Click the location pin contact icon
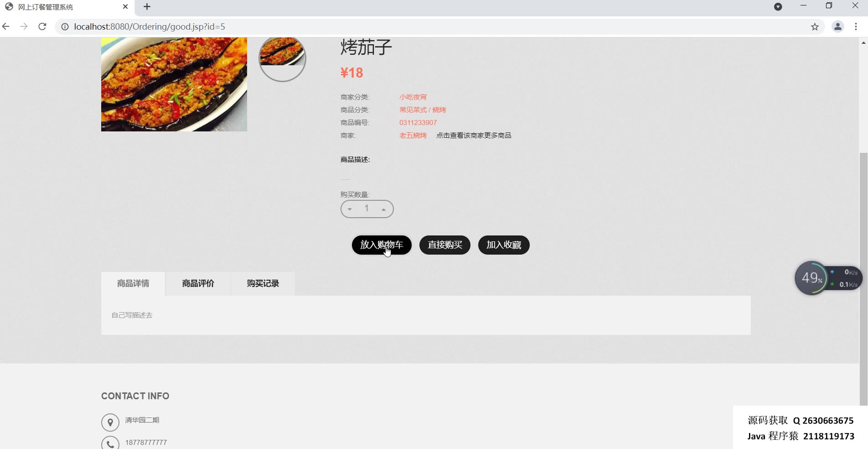 coord(110,423)
